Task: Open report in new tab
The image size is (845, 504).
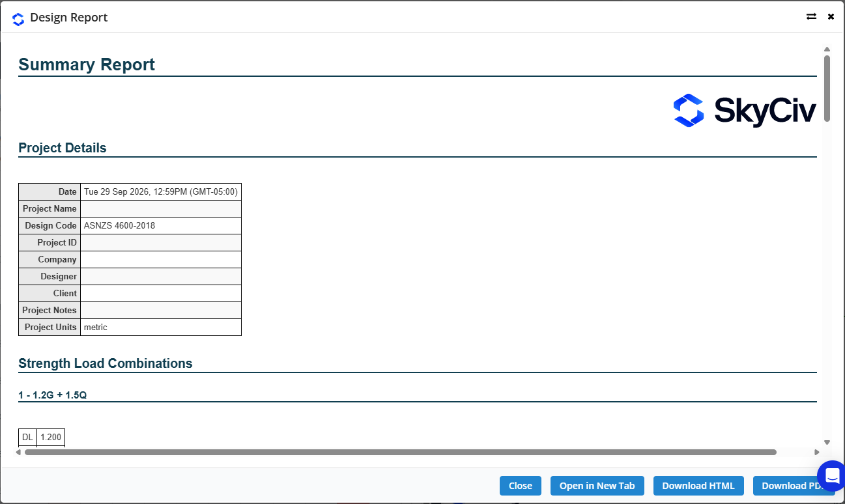Action: point(597,486)
